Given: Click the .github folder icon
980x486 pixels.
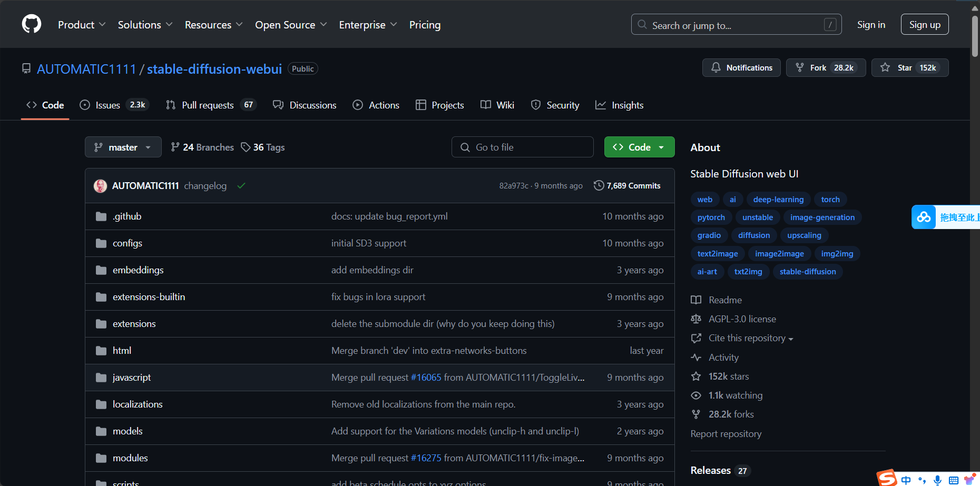Looking at the screenshot, I should [101, 216].
